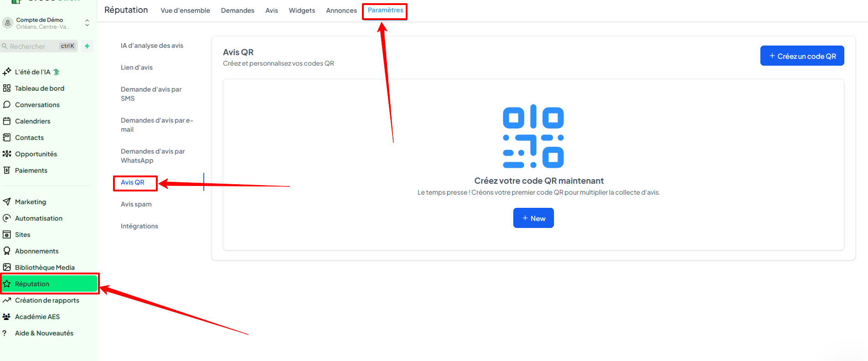The image size is (868, 361).
Task: Open Automatisation from the sidebar
Action: (x=39, y=218)
